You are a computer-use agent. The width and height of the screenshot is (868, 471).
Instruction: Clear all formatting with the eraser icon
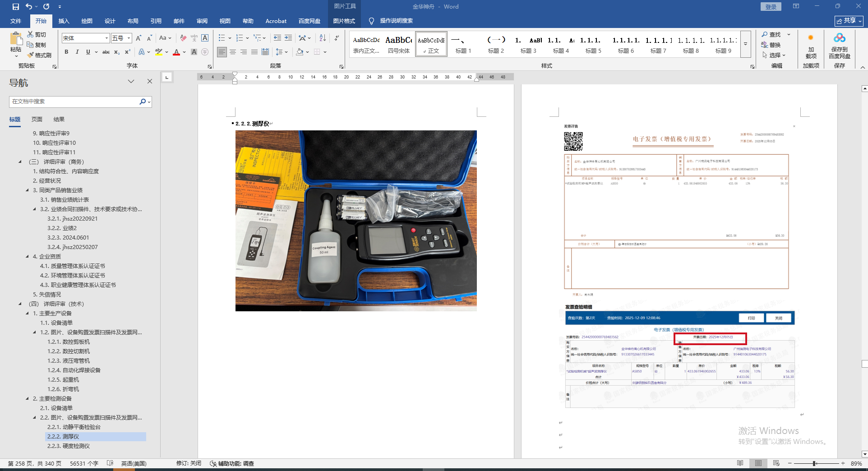(x=183, y=38)
